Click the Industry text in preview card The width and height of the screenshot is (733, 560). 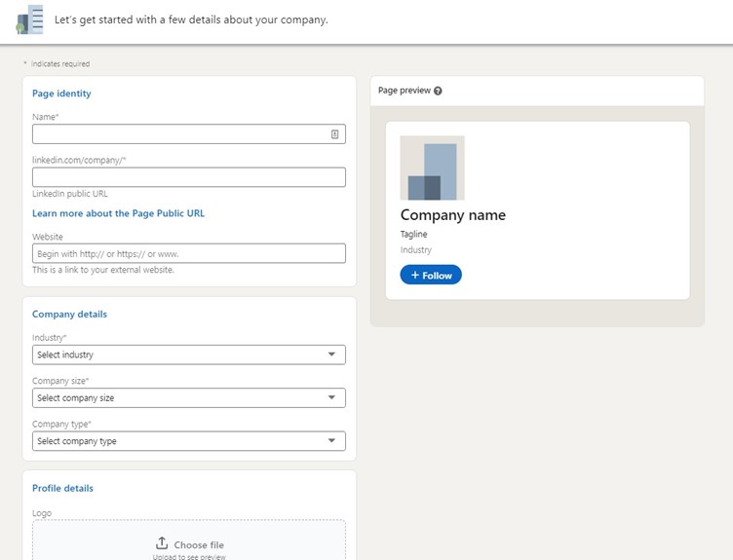[x=415, y=250]
